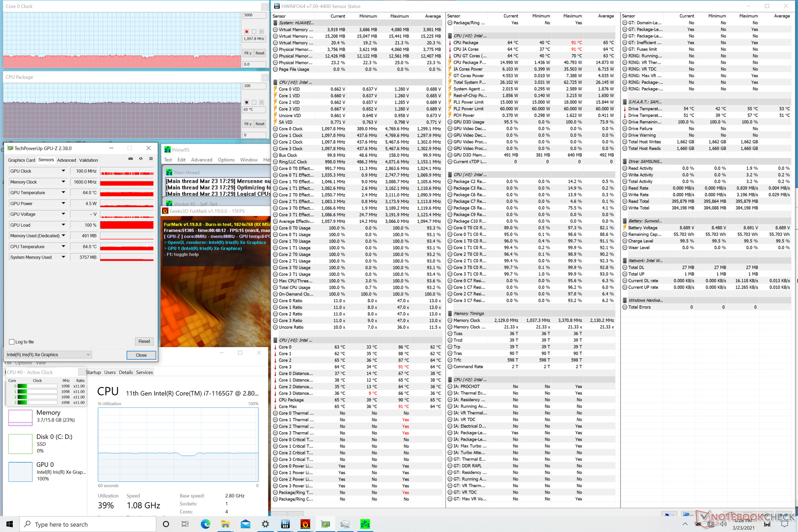Click the red color swatch on Core 0 Clock graph

246,31
